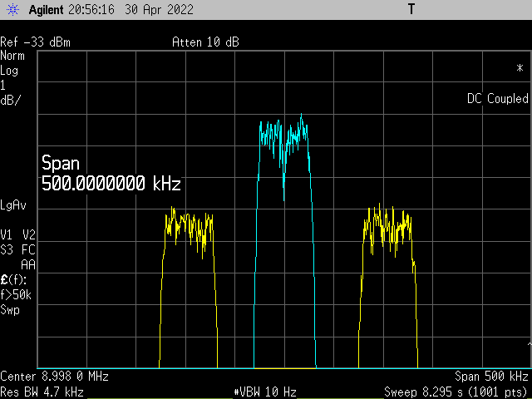Viewport: 532px width, 399px height.
Task: Select the Ref -33 dBm label
Action: [x=35, y=42]
